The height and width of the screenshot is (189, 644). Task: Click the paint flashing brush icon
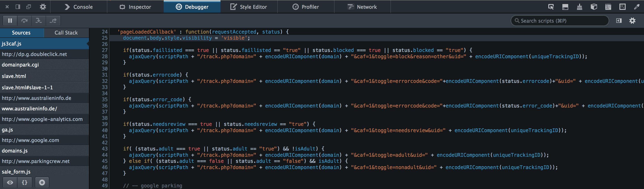click(580, 7)
